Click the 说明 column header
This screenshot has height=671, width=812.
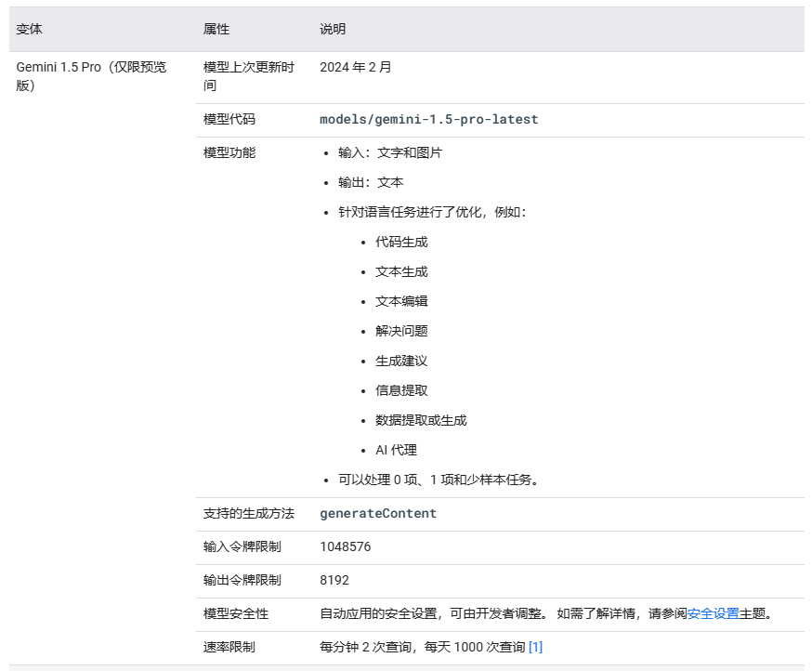point(333,29)
